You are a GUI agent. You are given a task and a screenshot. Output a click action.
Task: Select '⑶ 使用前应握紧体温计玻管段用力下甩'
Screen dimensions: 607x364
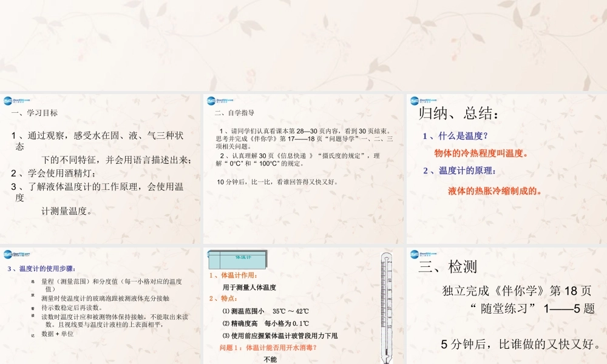coord(280,335)
